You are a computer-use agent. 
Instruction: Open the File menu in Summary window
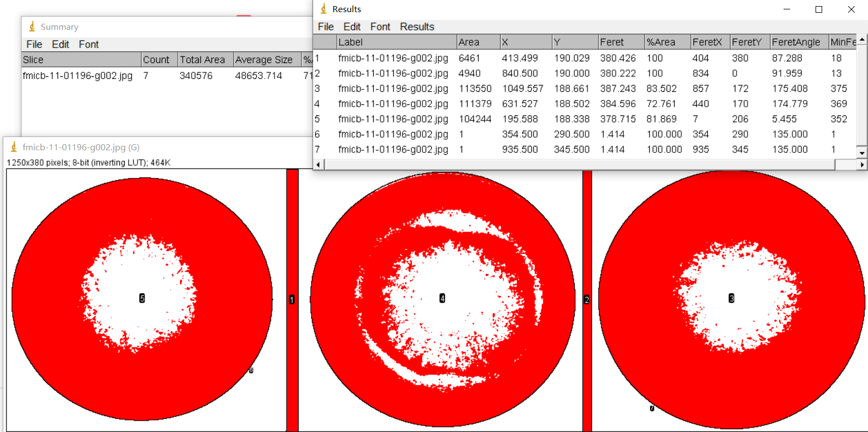pos(34,44)
